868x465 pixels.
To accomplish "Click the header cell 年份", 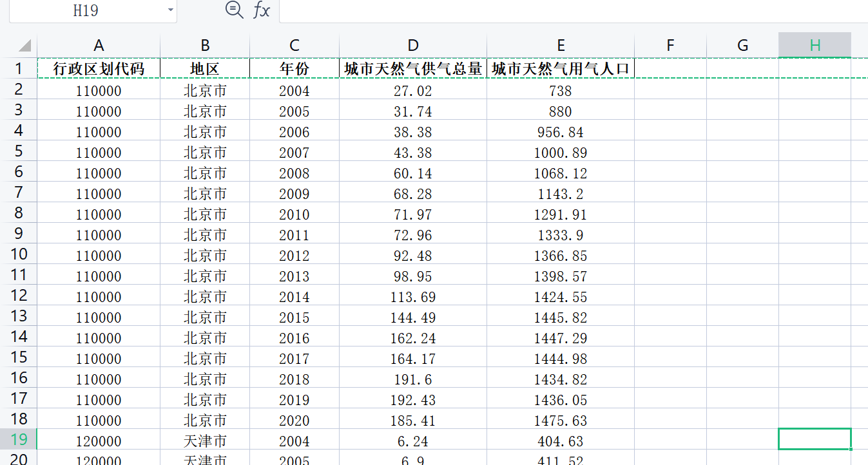I will point(294,68).
